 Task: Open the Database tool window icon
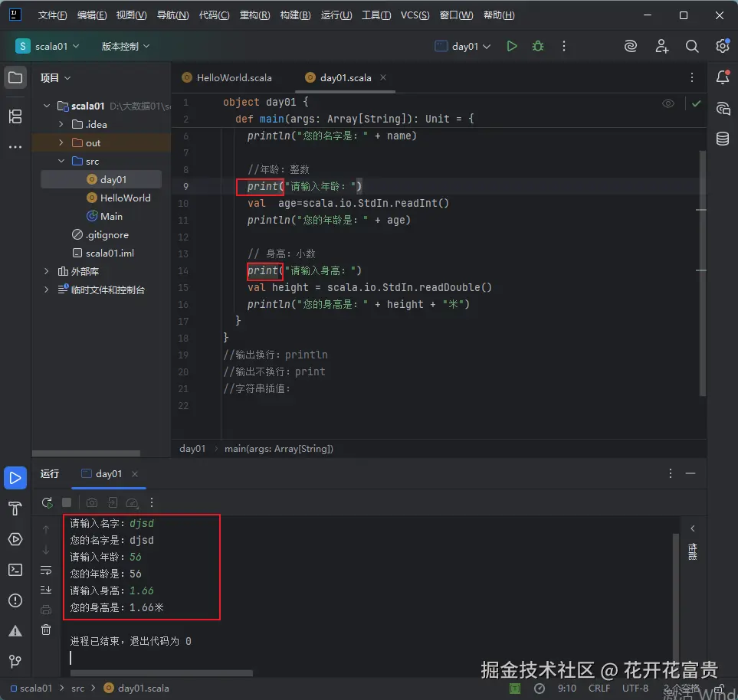pyautogui.click(x=723, y=139)
